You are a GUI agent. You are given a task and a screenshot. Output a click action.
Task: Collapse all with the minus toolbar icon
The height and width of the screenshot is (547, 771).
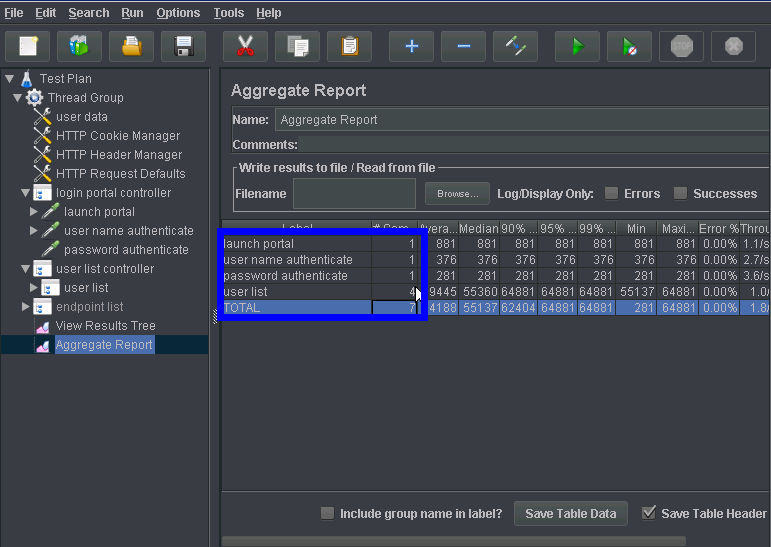click(x=464, y=46)
